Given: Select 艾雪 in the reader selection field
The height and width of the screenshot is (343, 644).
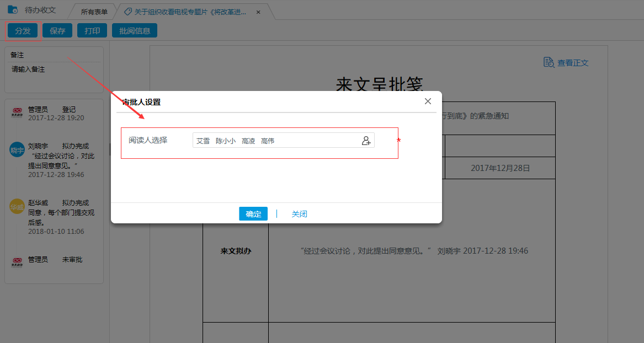Looking at the screenshot, I should (203, 141).
